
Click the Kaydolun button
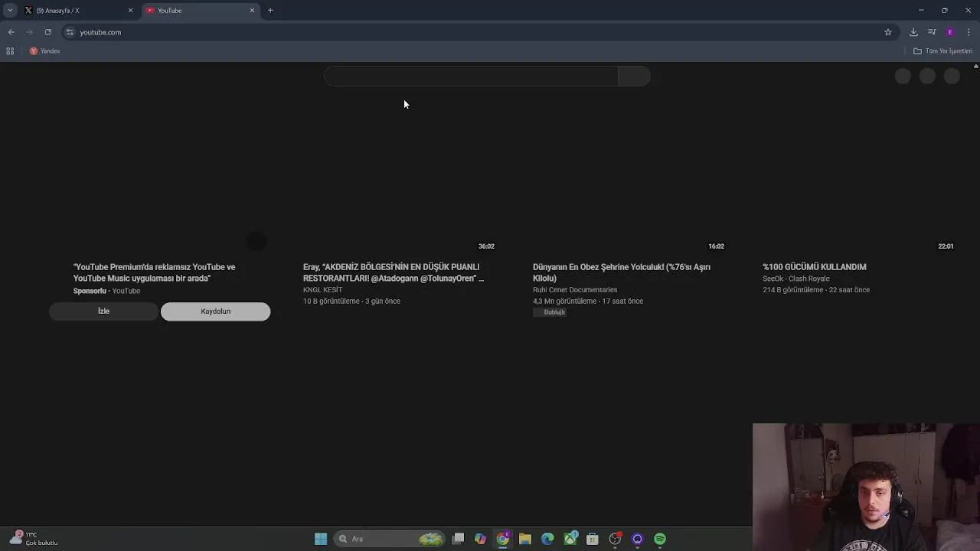[215, 311]
